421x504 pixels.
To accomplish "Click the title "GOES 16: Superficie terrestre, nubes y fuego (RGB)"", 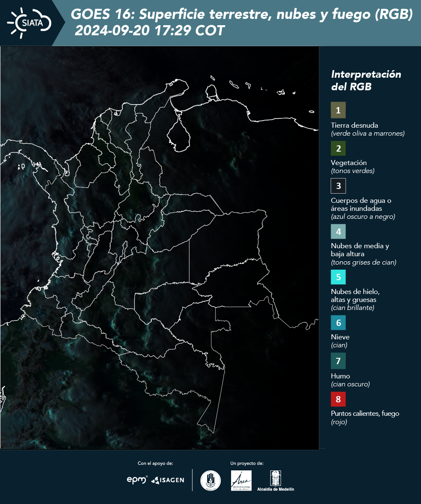I will point(242,15).
